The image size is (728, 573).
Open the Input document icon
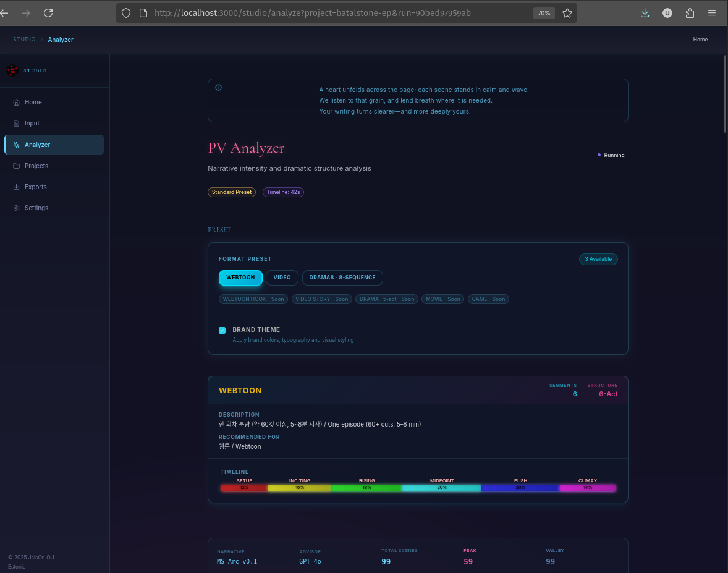(16, 123)
